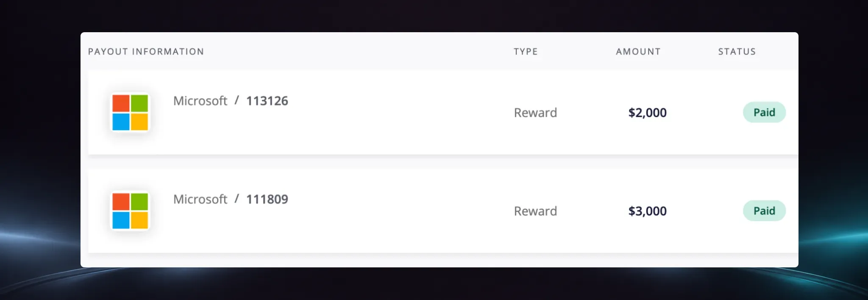Open report number 111809
This screenshot has height=300, width=868.
coord(267,199)
